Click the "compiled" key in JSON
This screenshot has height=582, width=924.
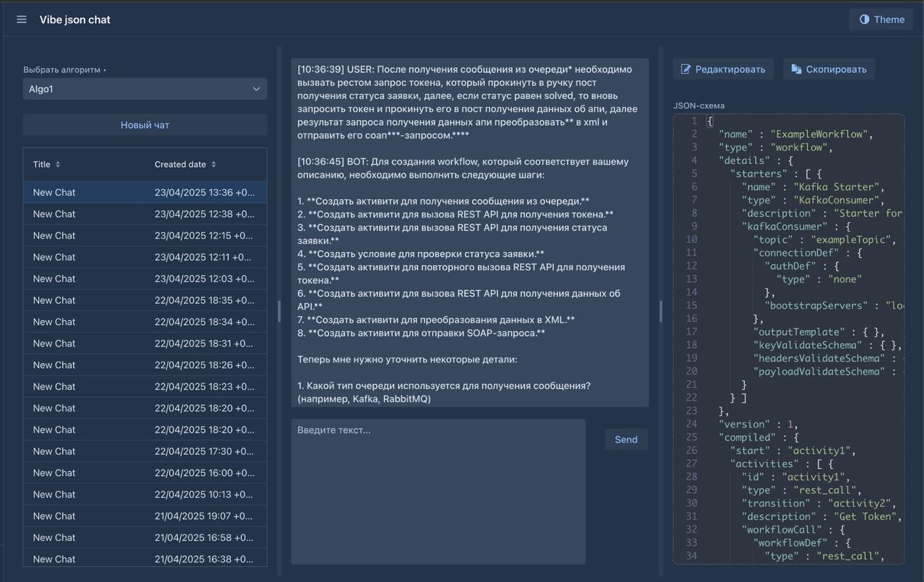pos(746,438)
